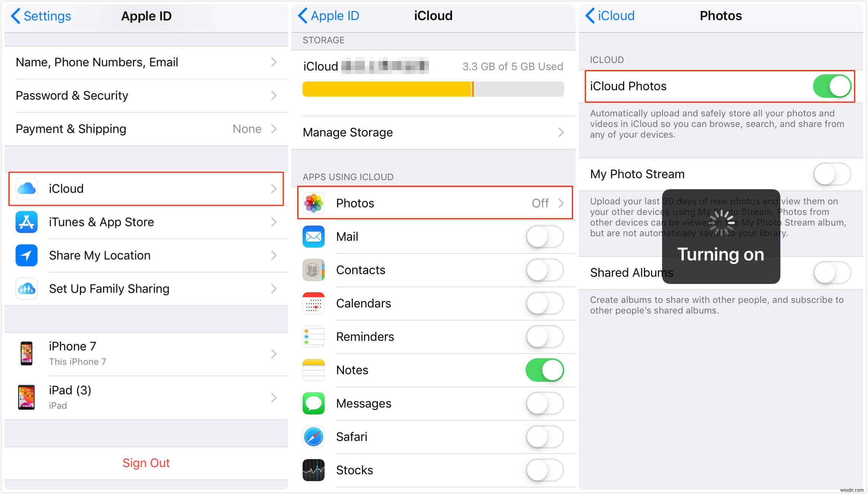Viewport: 868px width, 494px height.
Task: View iCloud storage usage progress bar
Action: pos(434,91)
